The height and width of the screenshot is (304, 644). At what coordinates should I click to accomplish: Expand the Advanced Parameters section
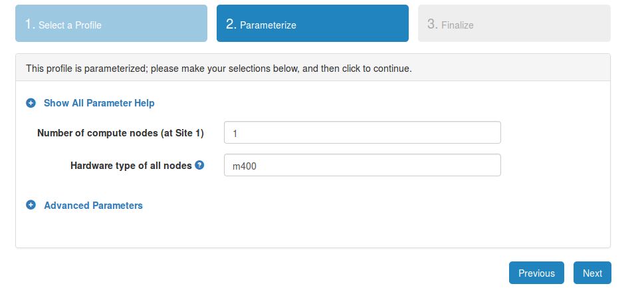(x=93, y=205)
